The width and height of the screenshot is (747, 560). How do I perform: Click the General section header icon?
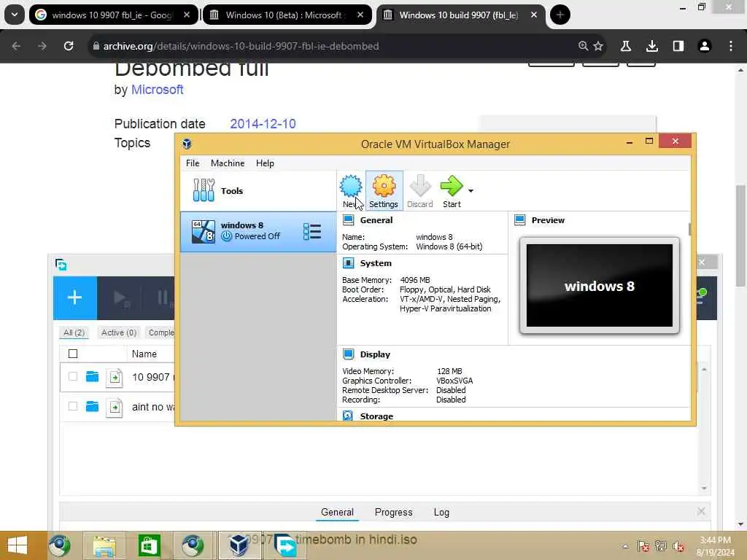click(x=348, y=220)
